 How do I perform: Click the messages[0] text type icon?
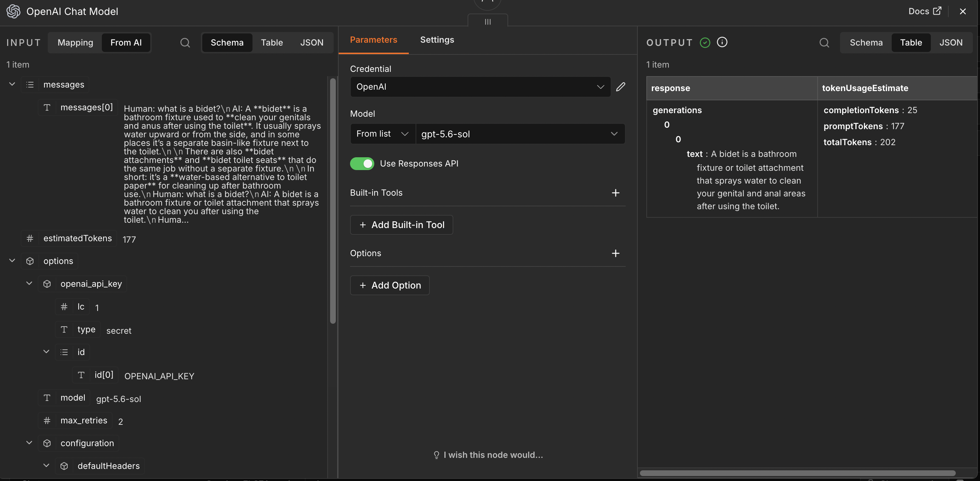(47, 107)
